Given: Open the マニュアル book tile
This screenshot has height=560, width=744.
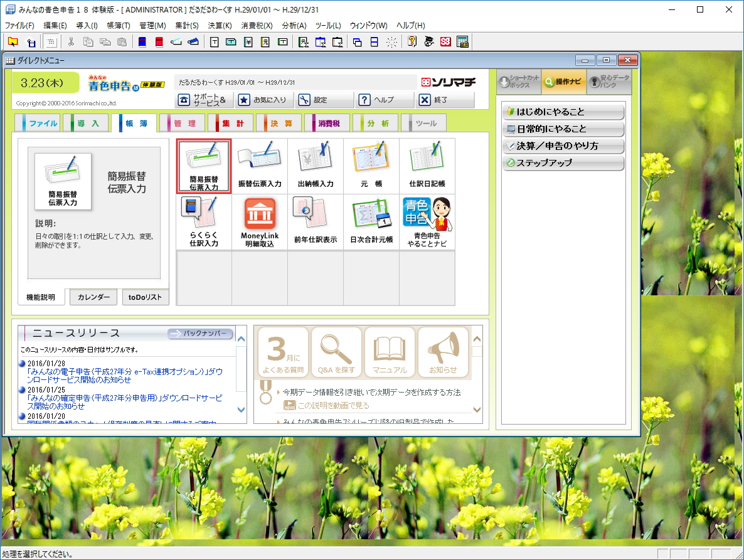Looking at the screenshot, I should click(x=390, y=352).
